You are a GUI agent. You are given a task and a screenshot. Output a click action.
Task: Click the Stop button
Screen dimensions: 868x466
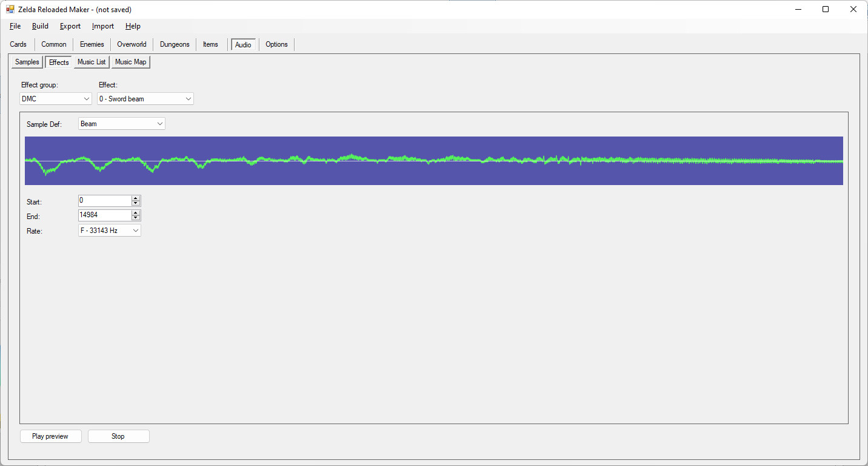118,436
